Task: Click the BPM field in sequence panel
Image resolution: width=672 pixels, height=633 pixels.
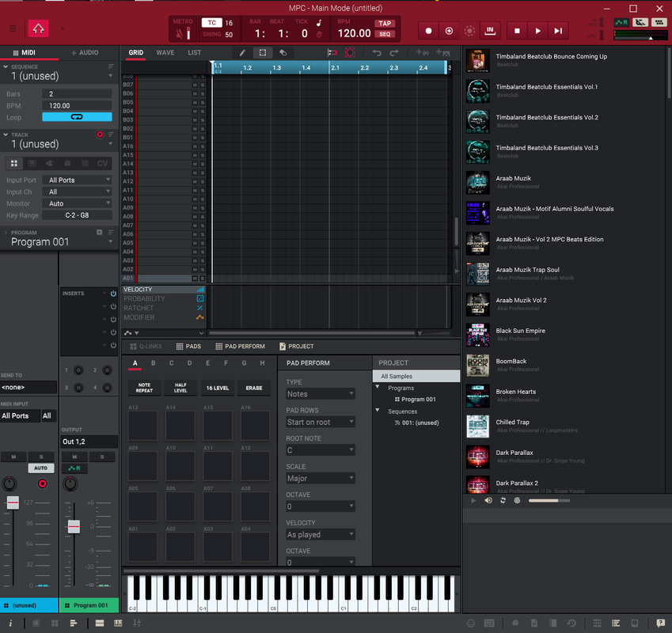Action: pyautogui.click(x=77, y=106)
